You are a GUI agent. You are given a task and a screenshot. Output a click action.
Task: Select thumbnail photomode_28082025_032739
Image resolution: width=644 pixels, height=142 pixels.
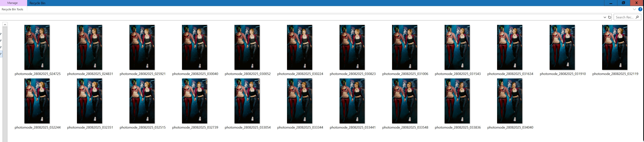(194, 101)
